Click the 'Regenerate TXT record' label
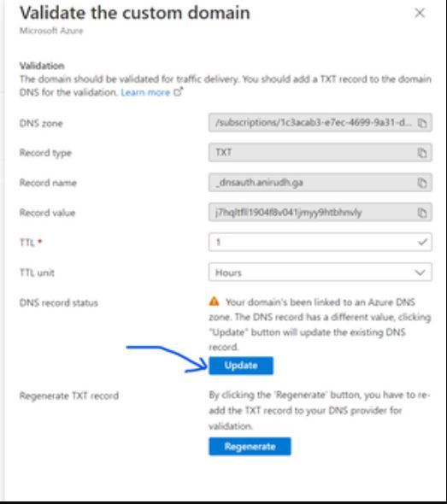 click(69, 396)
